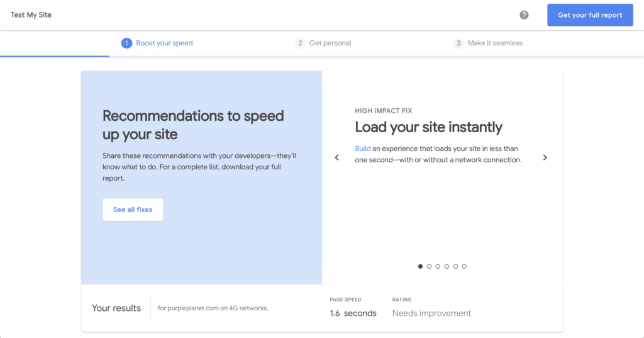Switch to the Get personal step

[x=323, y=43]
